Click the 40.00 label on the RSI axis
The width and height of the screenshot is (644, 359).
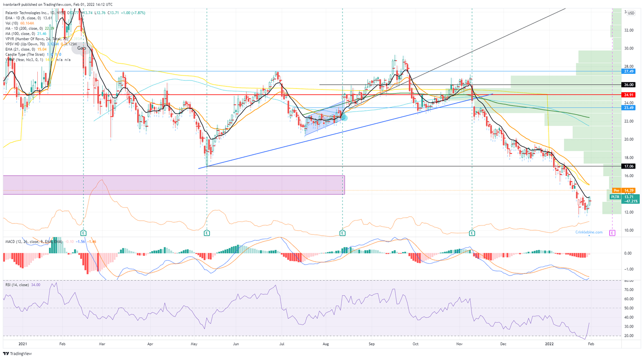(628, 317)
